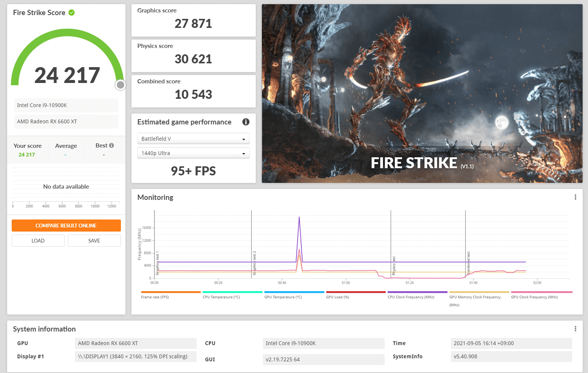Click the Physics test marker line

pyautogui.click(x=391, y=245)
